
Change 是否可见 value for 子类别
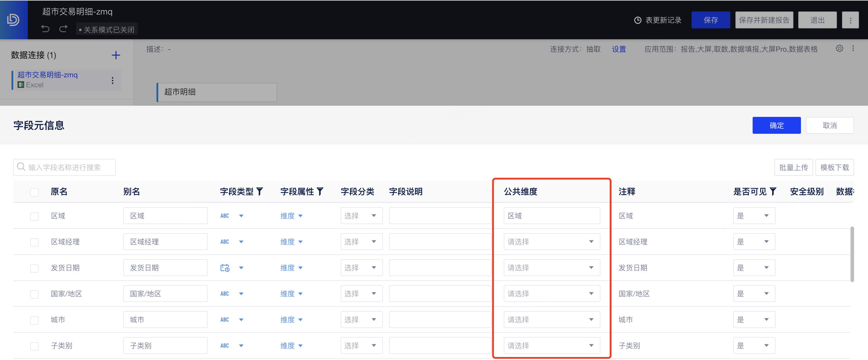pyautogui.click(x=754, y=346)
